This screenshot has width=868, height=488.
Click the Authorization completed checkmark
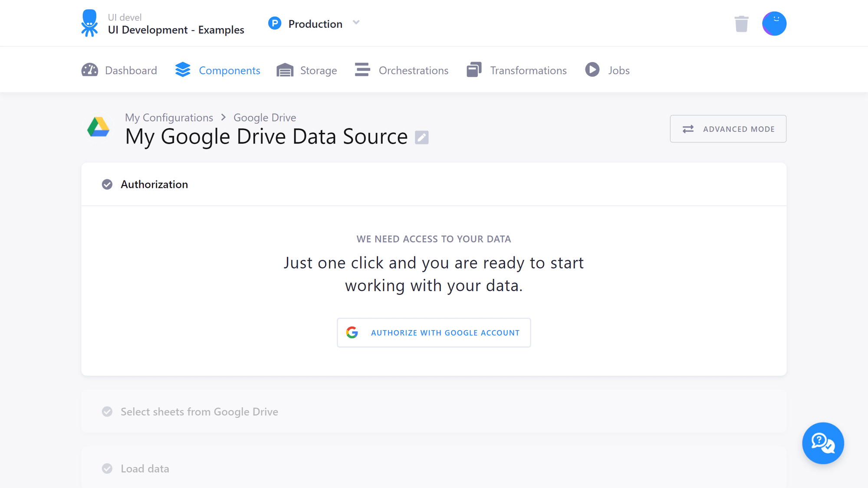[x=107, y=184]
